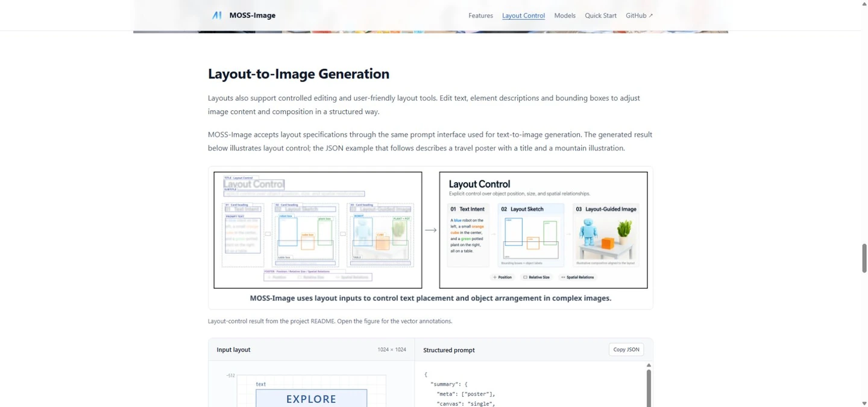The width and height of the screenshot is (868, 407).
Task: Click the page scrollbar up arrow
Action: tap(864, 4)
